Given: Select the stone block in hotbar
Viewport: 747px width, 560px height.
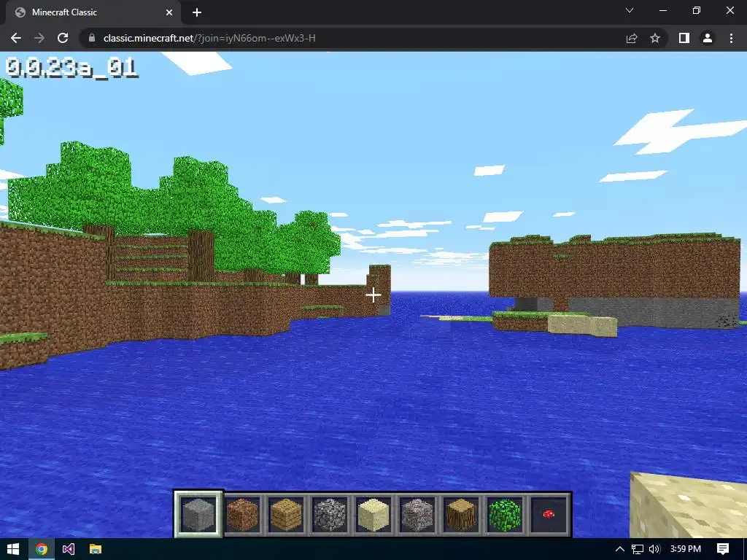Looking at the screenshot, I should pos(198,514).
